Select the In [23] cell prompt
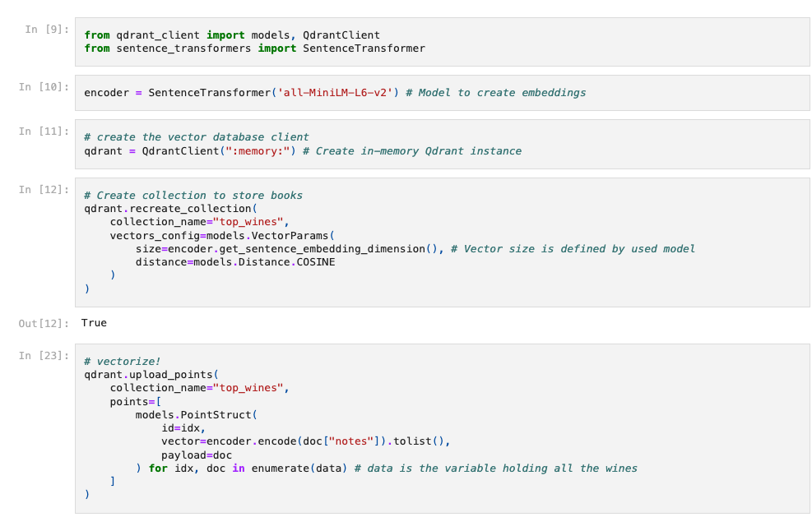 (x=44, y=356)
